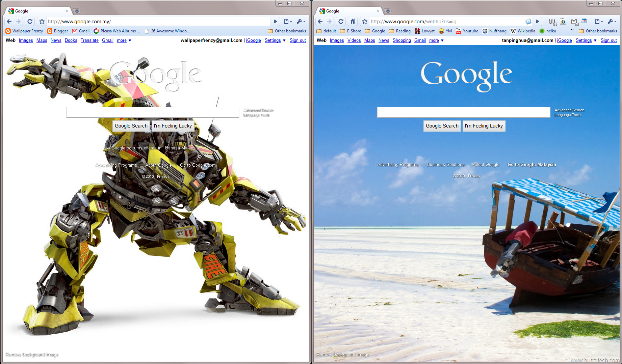Go back in the right browser window
This screenshot has height=364, width=622.
tap(320, 22)
